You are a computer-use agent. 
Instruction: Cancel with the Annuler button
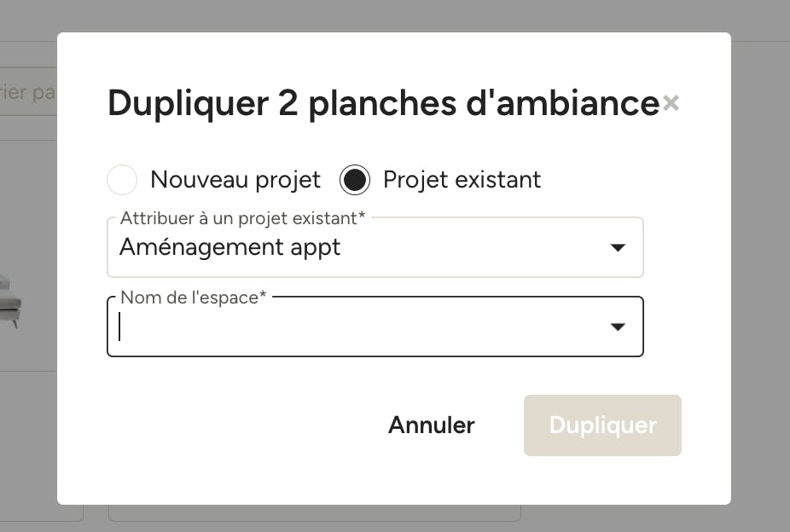coord(432,425)
